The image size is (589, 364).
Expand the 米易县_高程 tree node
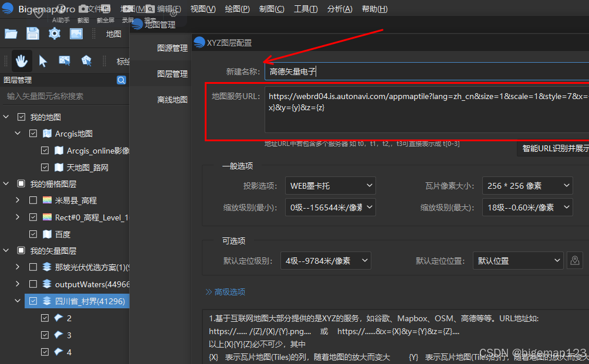point(18,200)
